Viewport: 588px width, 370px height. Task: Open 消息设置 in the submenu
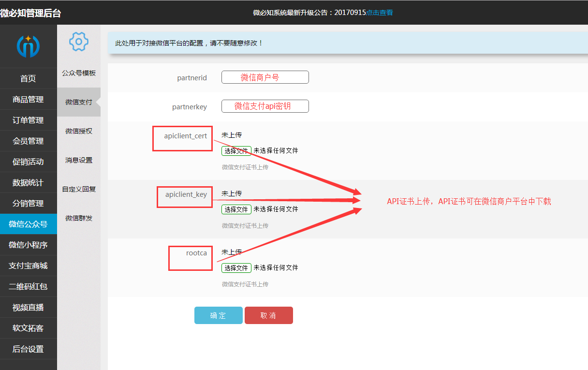[x=78, y=160]
